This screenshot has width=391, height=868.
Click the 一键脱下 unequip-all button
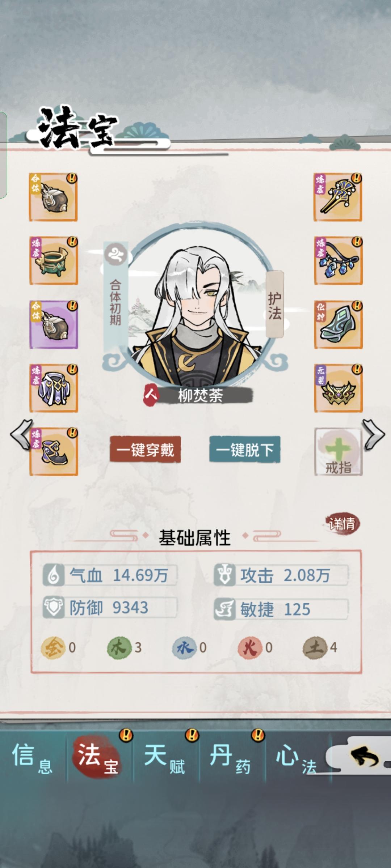point(245,450)
